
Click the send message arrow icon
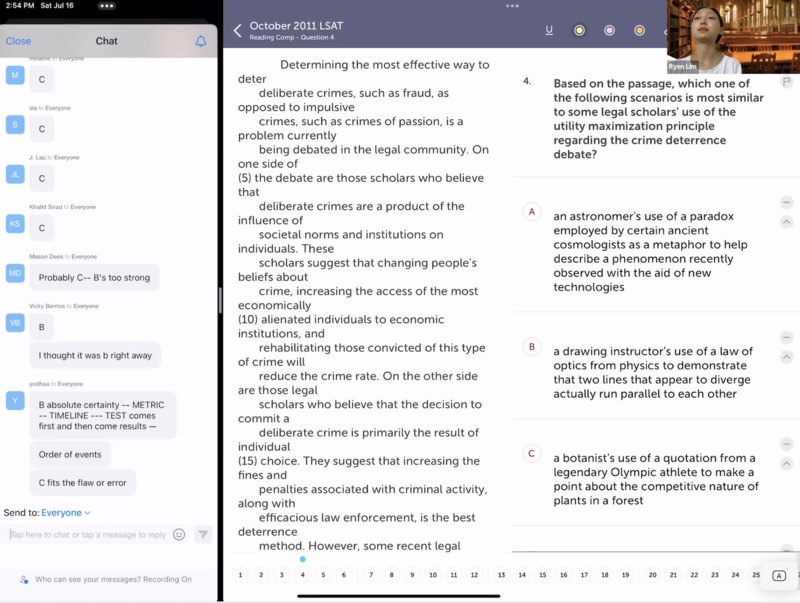(x=203, y=535)
